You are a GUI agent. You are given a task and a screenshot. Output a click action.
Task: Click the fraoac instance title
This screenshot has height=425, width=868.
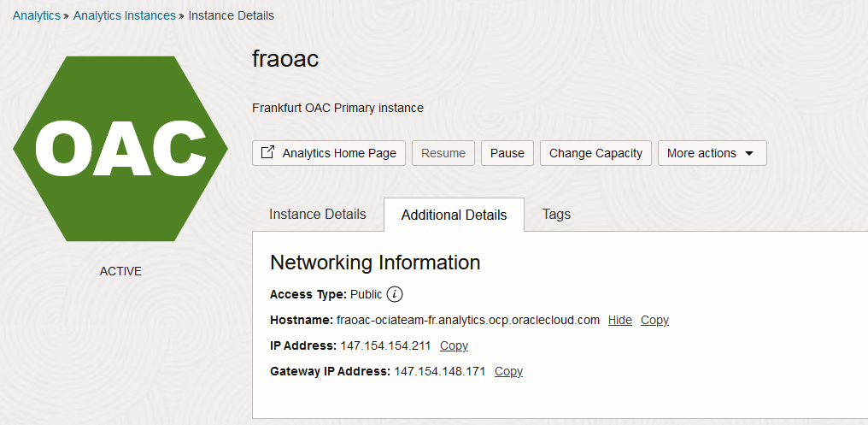[x=285, y=59]
